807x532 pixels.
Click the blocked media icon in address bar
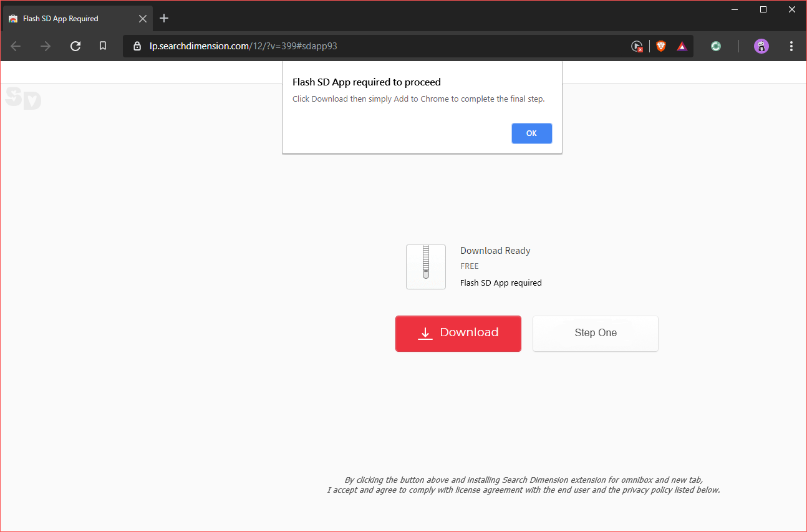pyautogui.click(x=637, y=46)
